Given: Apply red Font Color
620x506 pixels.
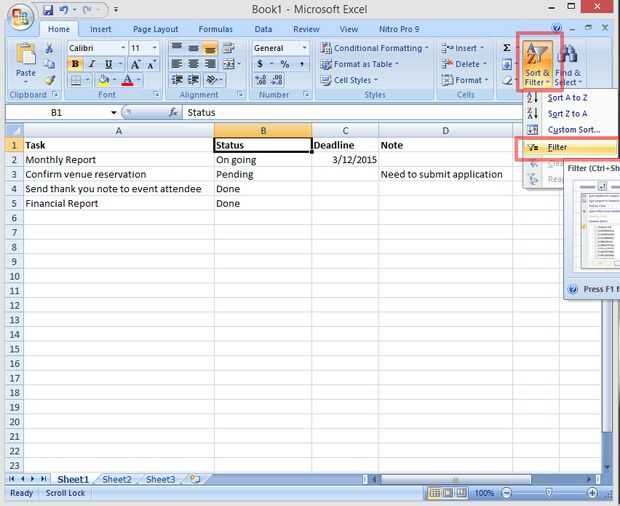Looking at the screenshot, I should (x=127, y=80).
